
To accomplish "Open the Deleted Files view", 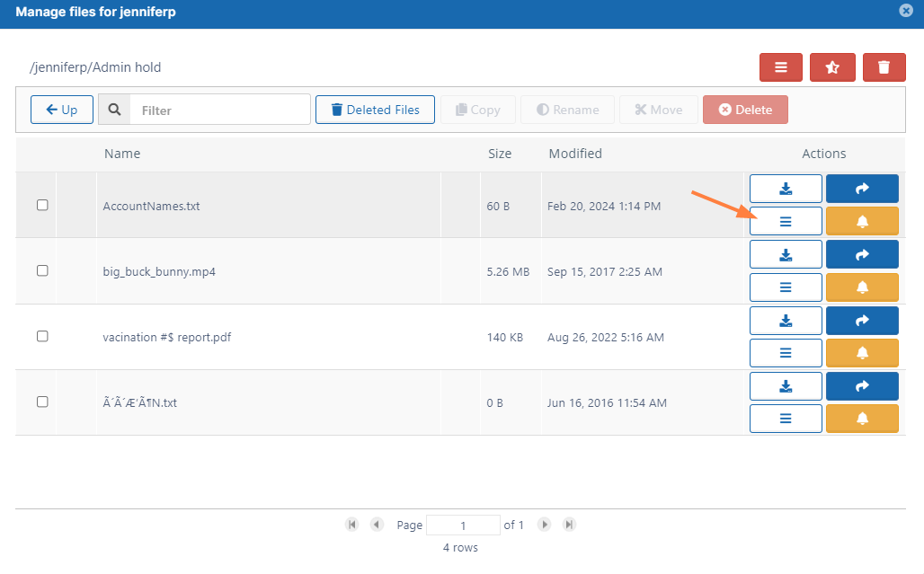I will [375, 110].
